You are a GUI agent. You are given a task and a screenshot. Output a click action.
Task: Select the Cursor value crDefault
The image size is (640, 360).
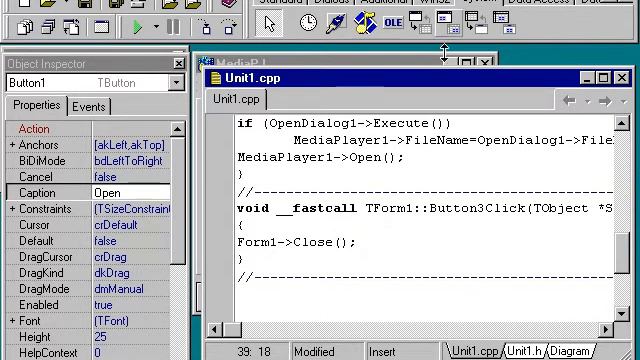coord(116,225)
